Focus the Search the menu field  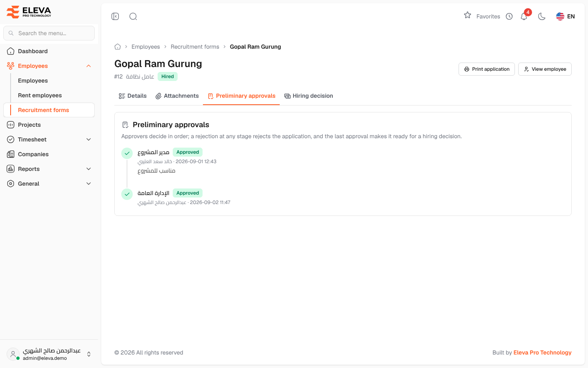(x=49, y=33)
